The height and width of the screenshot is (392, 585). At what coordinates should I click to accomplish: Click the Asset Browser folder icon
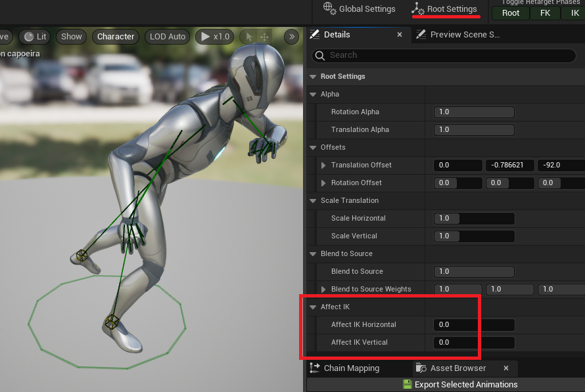[x=421, y=368]
